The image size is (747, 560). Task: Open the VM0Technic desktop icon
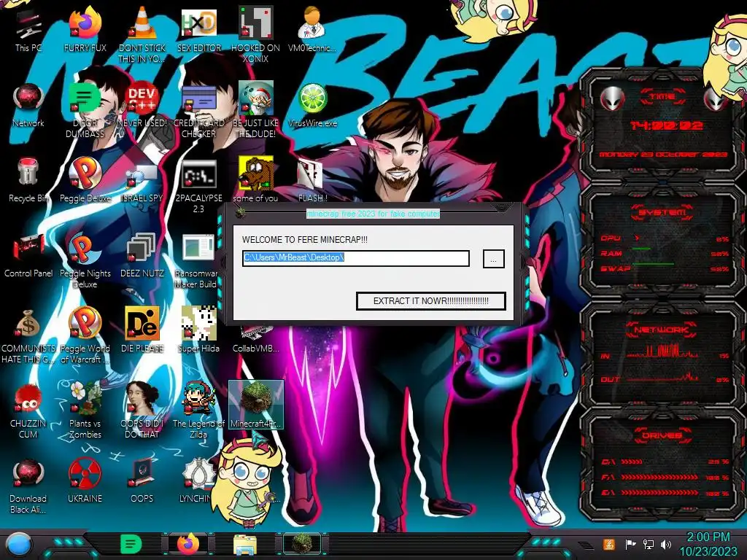[312, 29]
